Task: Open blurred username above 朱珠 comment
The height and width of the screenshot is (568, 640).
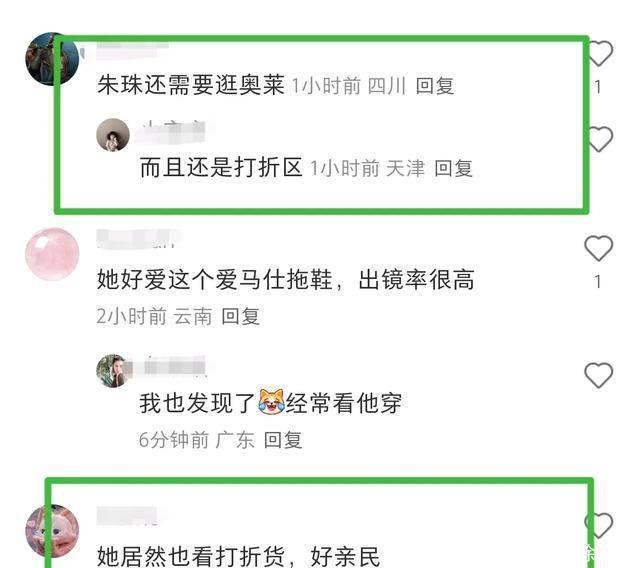Action: click(133, 44)
